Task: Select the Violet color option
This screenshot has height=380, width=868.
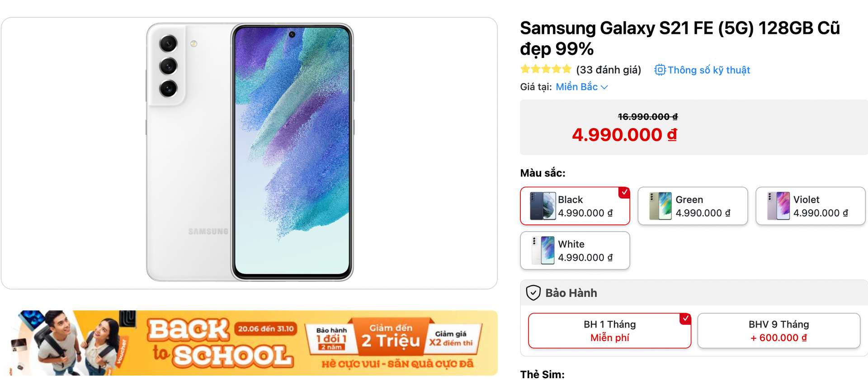Action: coord(811,206)
